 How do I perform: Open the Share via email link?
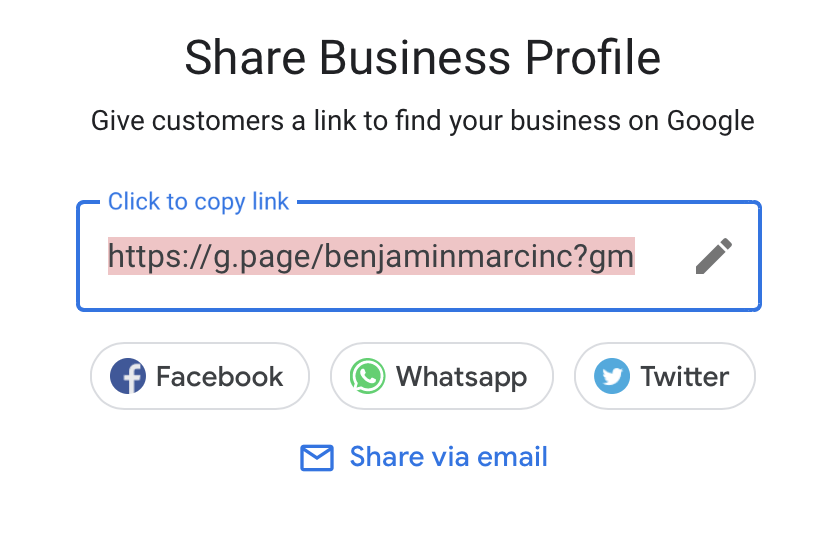pos(423,457)
